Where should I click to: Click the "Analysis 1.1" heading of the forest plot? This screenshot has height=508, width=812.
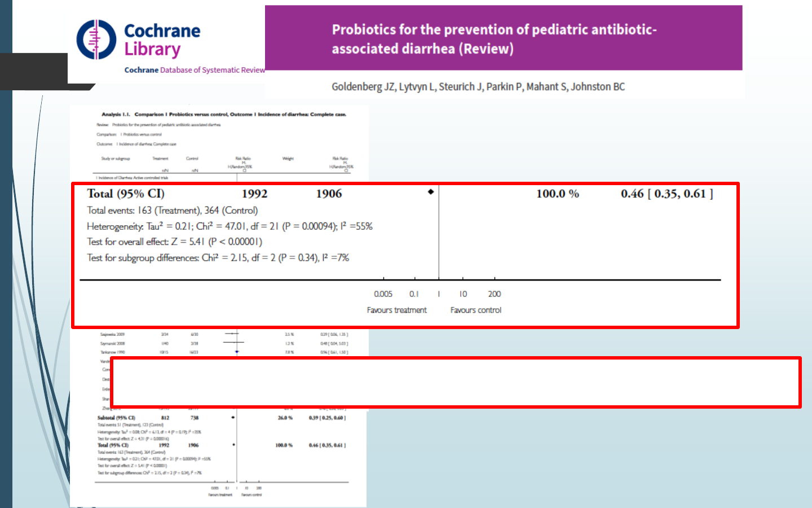click(x=223, y=114)
